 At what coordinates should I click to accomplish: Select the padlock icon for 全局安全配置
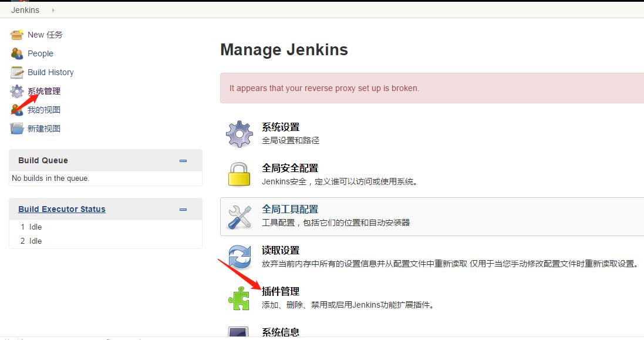click(x=240, y=174)
